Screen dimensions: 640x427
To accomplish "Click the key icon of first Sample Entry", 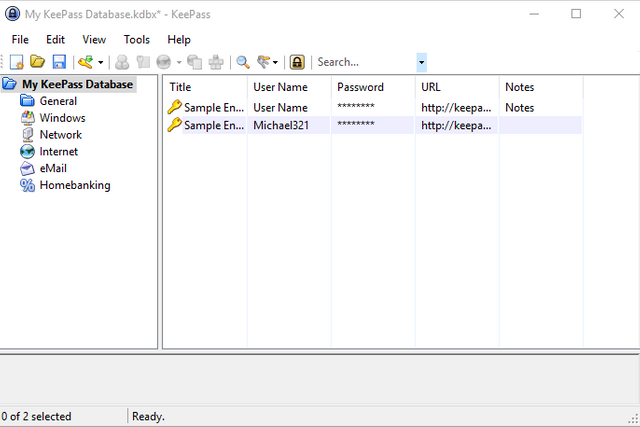I will (x=174, y=107).
